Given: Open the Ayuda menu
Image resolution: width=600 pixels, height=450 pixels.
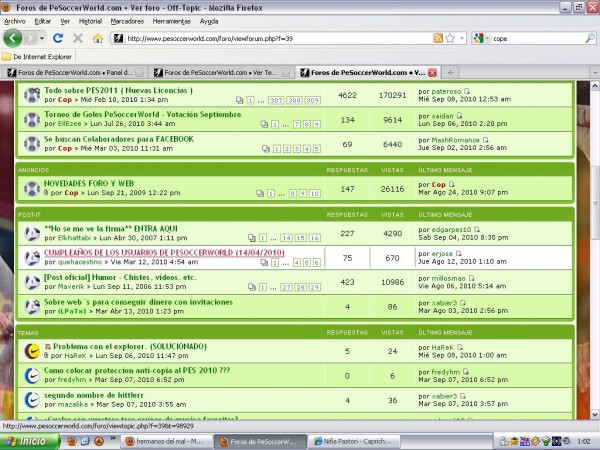Looking at the screenshot, I should point(209,21).
